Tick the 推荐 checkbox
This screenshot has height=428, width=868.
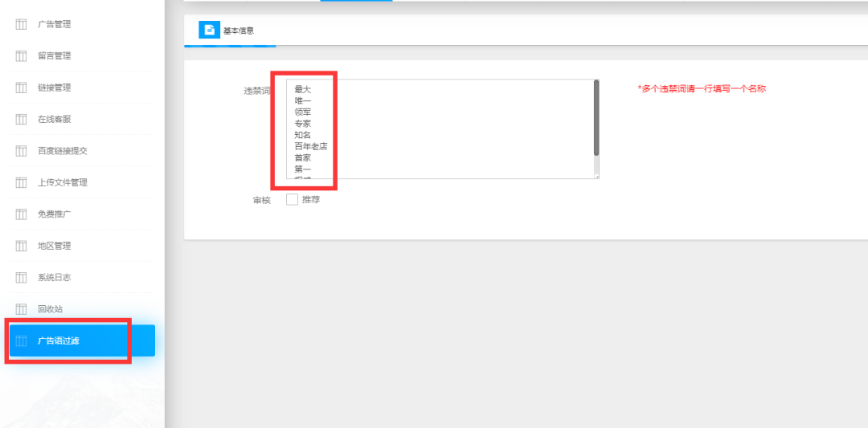(x=292, y=199)
